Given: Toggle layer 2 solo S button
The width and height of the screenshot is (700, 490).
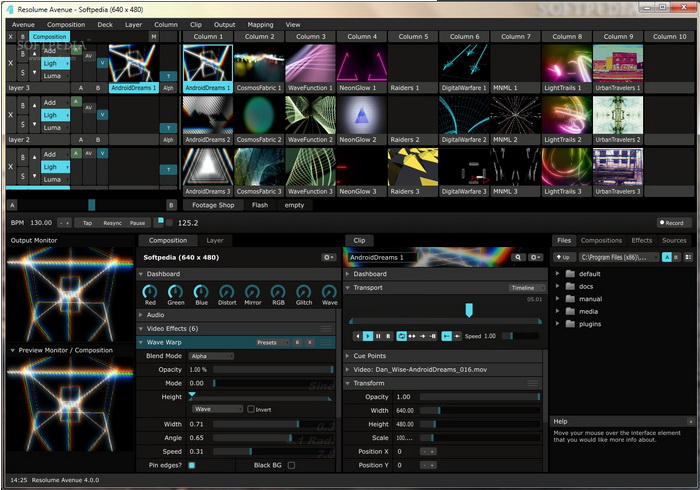Looking at the screenshot, I should 23,124.
